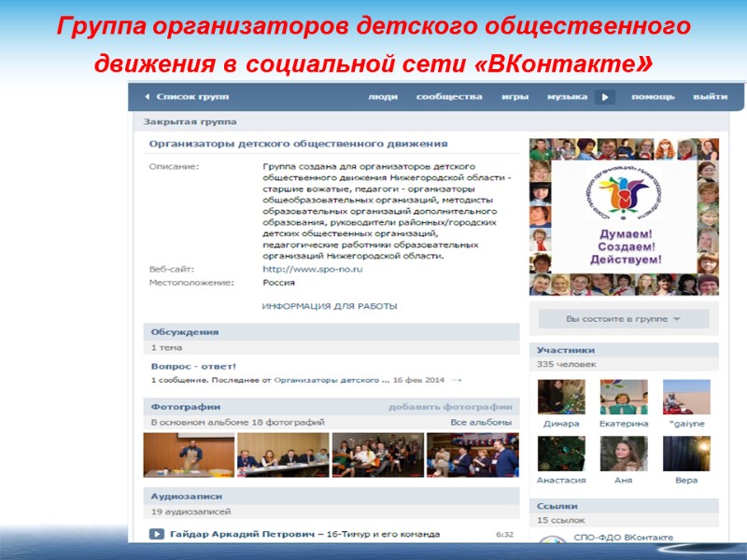Click the arrow after 16 фев 2014
This screenshot has height=560, width=747.
point(457,380)
